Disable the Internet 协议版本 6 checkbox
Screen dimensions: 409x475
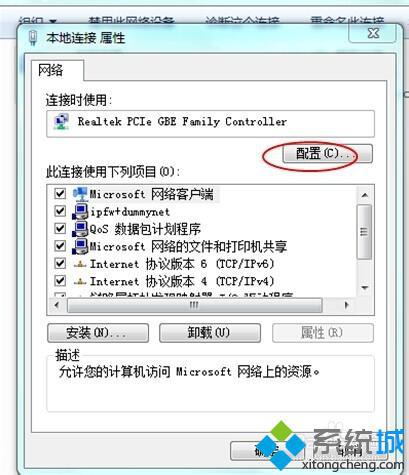tap(60, 263)
